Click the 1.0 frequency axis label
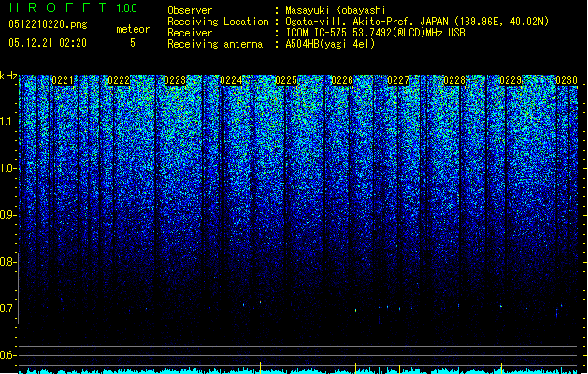Viewport: 588px width, 374px height. click(x=8, y=168)
